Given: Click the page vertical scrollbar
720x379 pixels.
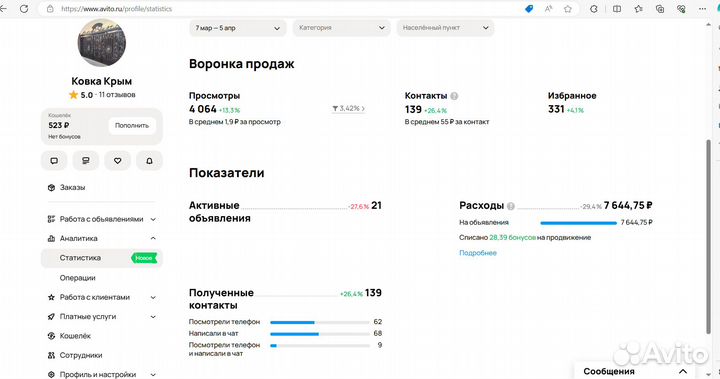Looking at the screenshot, I should tap(708, 237).
